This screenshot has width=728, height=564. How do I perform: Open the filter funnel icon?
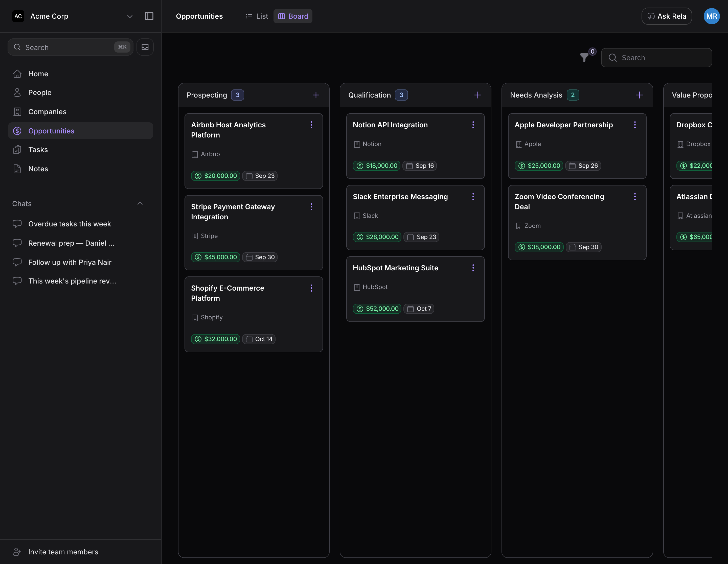pyautogui.click(x=584, y=57)
